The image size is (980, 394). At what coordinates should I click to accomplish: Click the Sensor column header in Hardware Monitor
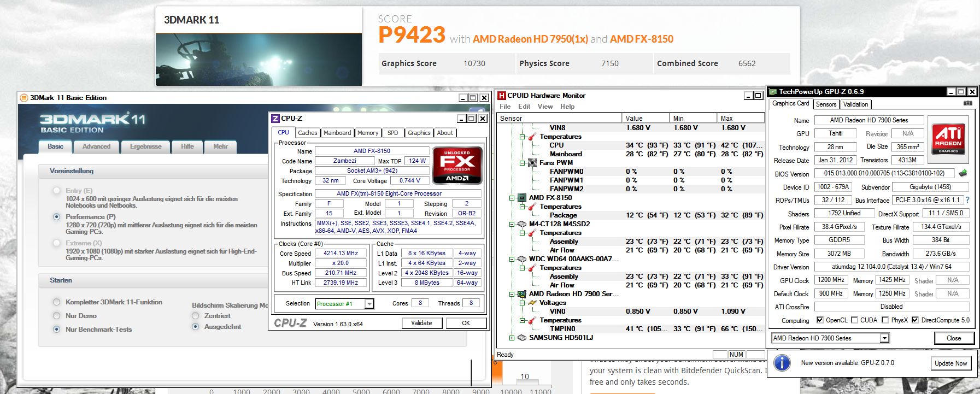pos(559,118)
